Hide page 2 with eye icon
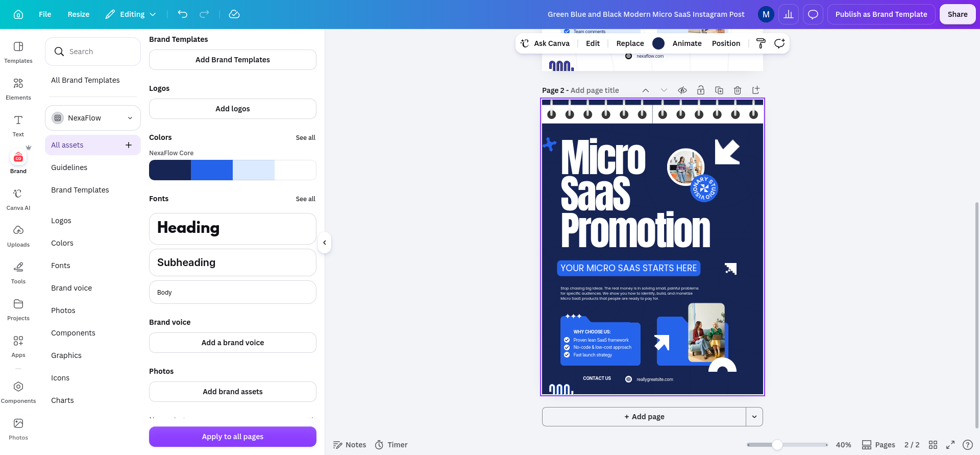The image size is (980, 455). coord(682,90)
